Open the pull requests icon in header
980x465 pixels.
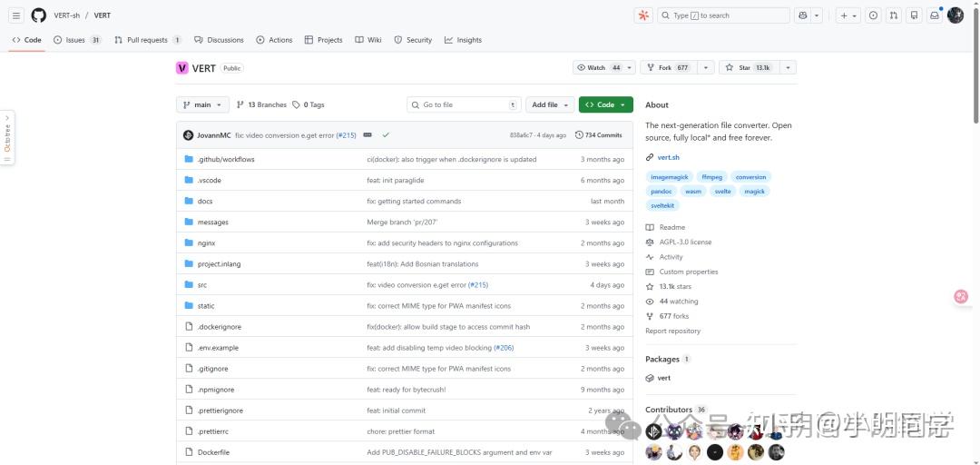(894, 15)
